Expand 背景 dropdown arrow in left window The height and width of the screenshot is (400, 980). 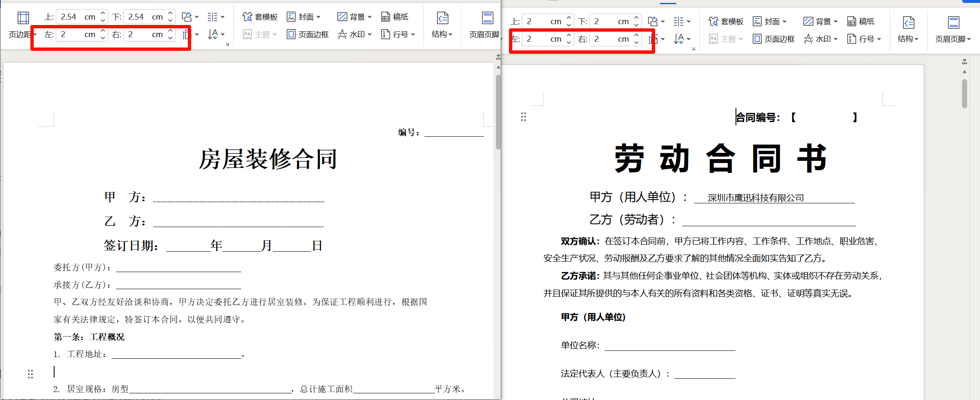pyautogui.click(x=369, y=17)
